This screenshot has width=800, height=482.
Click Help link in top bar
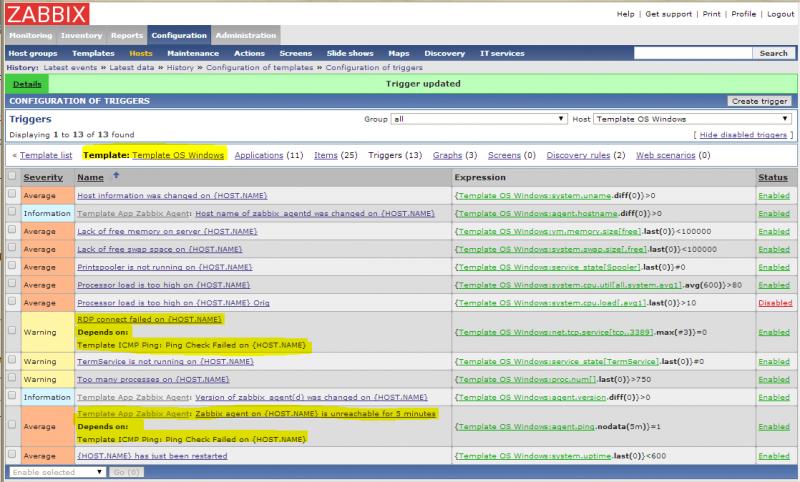pos(625,14)
